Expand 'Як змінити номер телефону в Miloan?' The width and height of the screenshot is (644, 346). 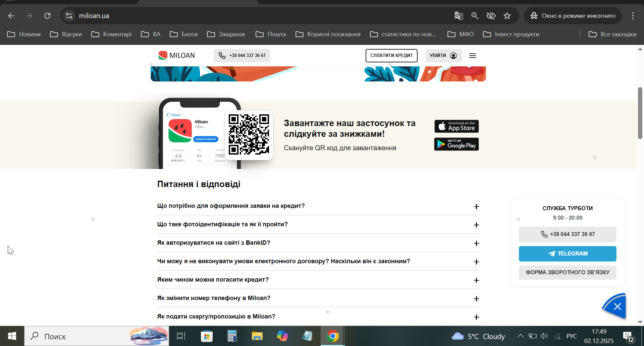click(318, 298)
